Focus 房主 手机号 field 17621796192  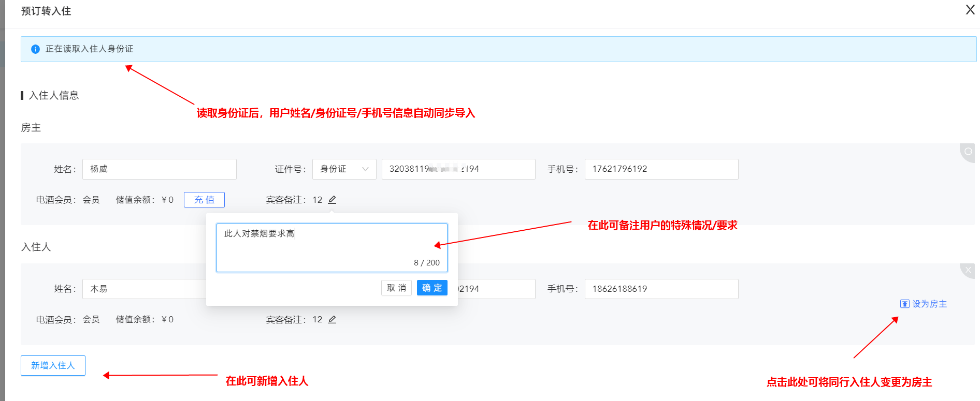pos(661,169)
